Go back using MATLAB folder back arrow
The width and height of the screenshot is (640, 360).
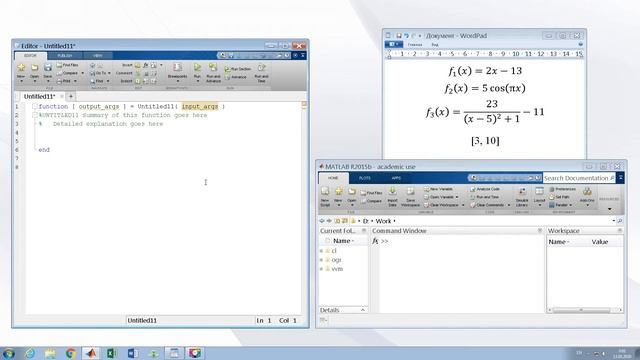tap(322, 221)
